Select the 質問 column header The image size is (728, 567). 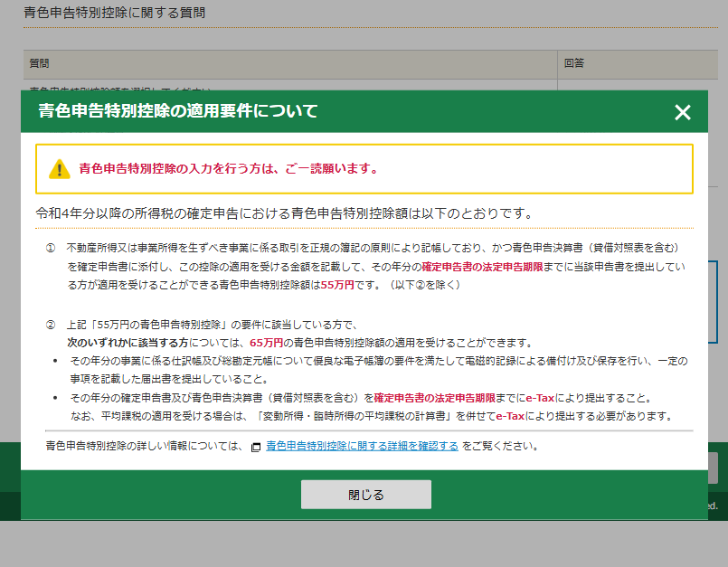coord(39,63)
